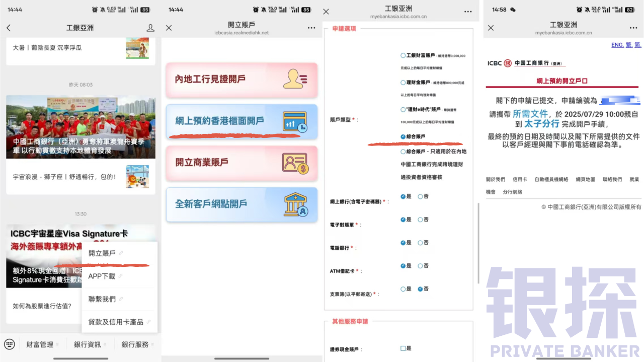This screenshot has height=362, width=644.
Task: Switch language to ENG
Action: pos(617,45)
